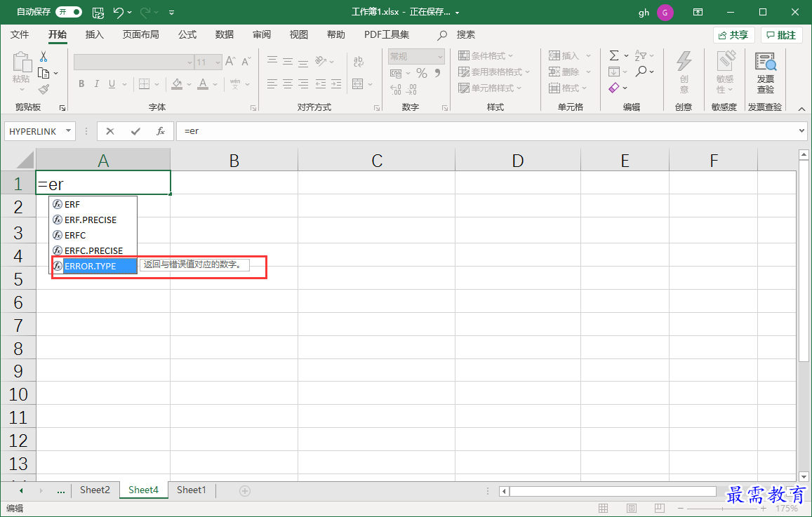The width and height of the screenshot is (812, 517).
Task: Open 单元格样式 cell styles menu
Action: [x=490, y=88]
